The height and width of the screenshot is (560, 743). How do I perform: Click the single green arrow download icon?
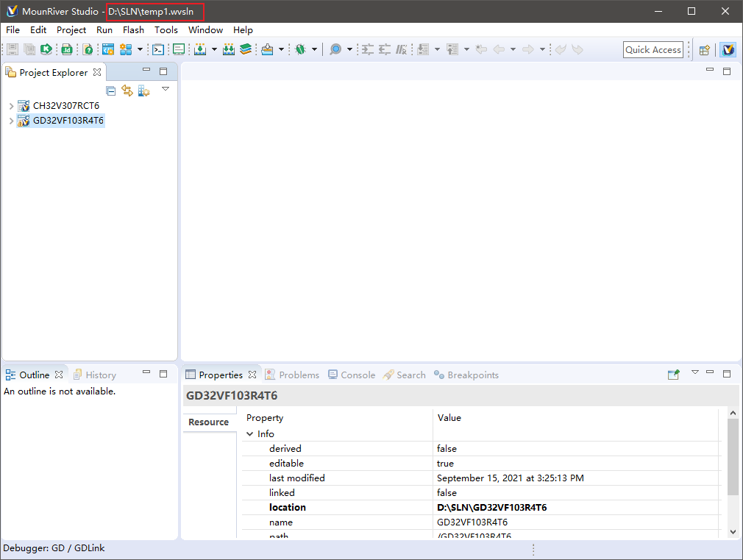tap(200, 49)
